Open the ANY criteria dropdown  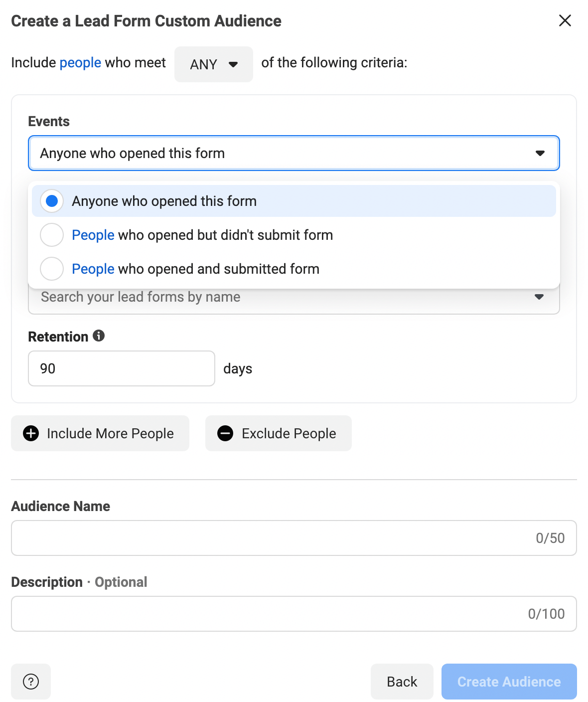pyautogui.click(x=214, y=64)
